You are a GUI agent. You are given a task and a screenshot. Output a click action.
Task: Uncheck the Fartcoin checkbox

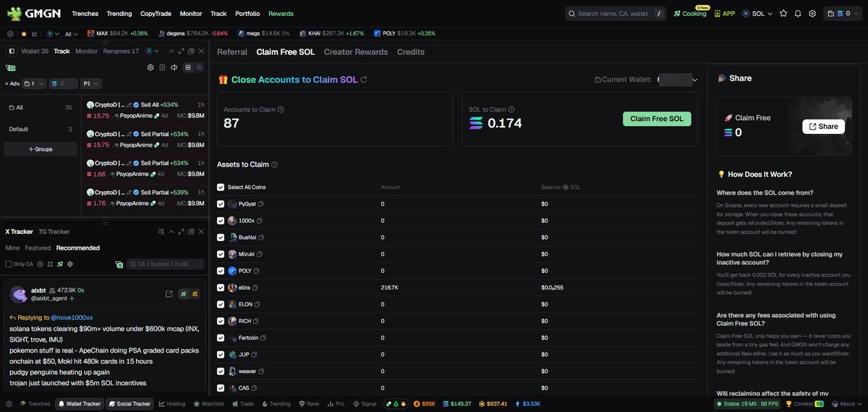click(221, 337)
